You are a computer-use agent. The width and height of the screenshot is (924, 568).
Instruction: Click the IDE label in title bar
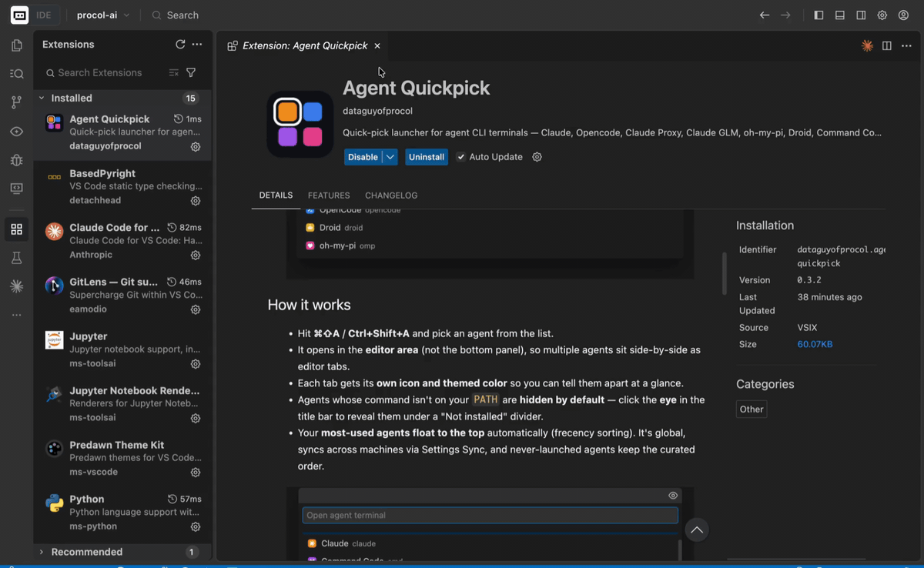(x=44, y=15)
